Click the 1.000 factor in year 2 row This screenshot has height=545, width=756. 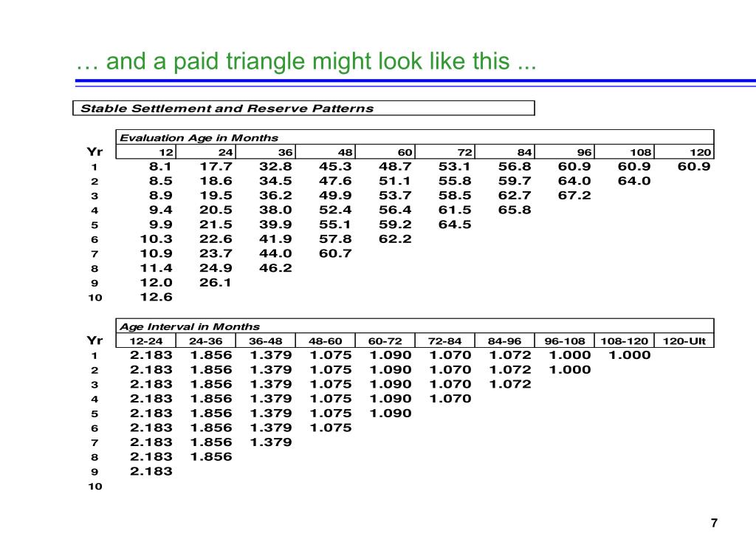click(x=570, y=370)
